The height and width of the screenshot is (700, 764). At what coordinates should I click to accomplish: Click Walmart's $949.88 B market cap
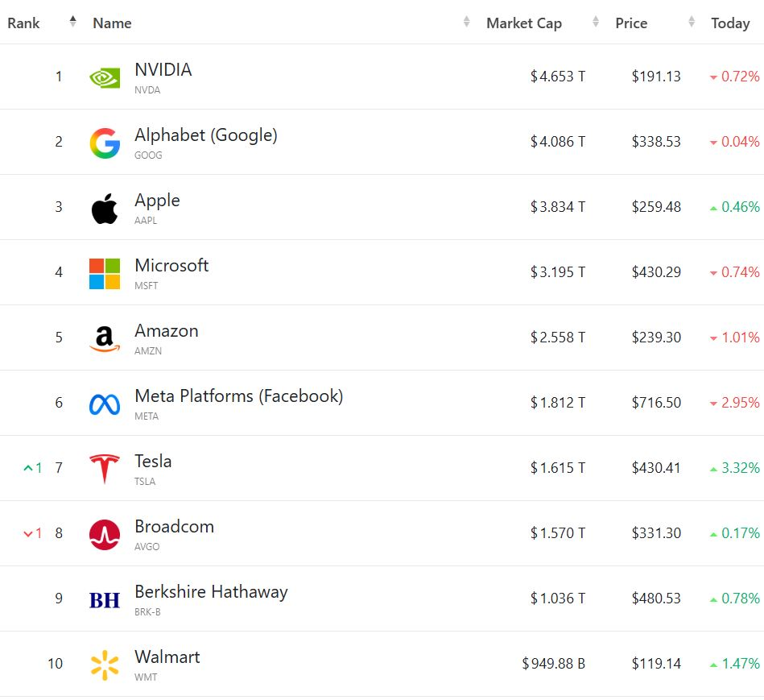[x=554, y=664]
